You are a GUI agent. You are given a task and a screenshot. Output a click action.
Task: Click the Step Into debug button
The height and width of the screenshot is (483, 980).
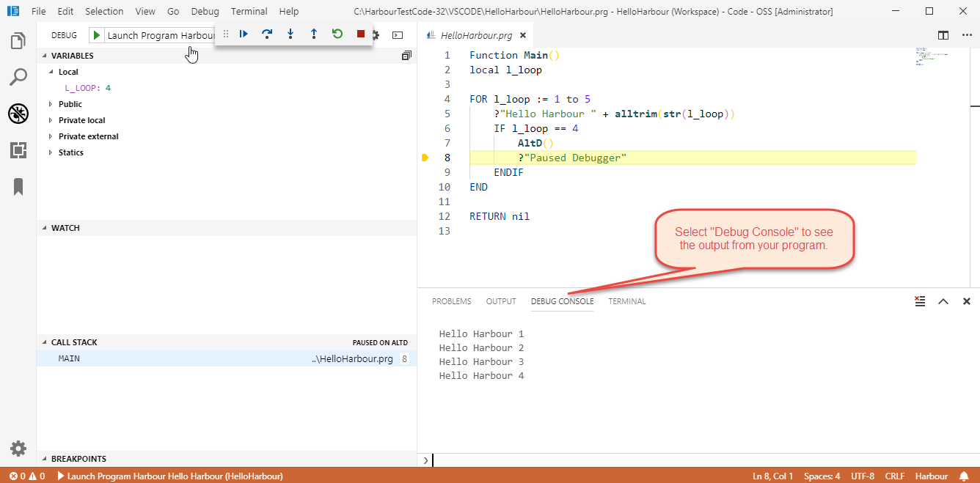290,34
